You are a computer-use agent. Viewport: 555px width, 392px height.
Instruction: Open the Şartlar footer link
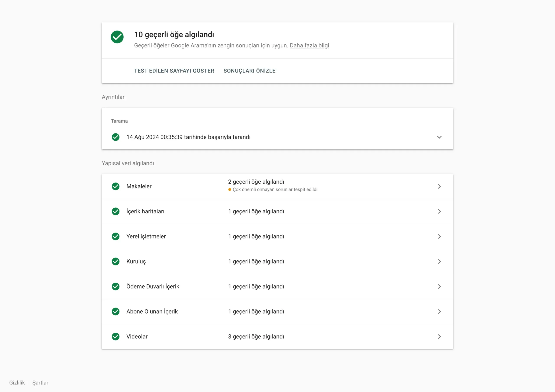click(x=40, y=383)
